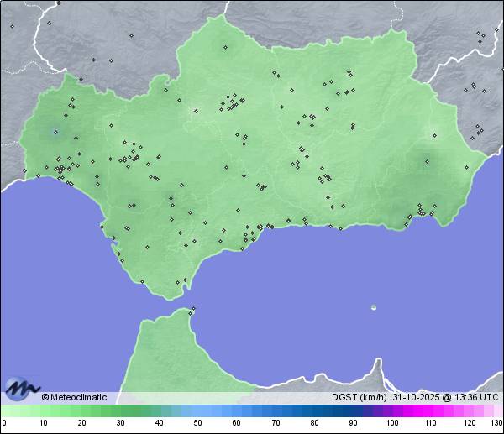Click the station marker at map's top-left corner

tap(12, 26)
